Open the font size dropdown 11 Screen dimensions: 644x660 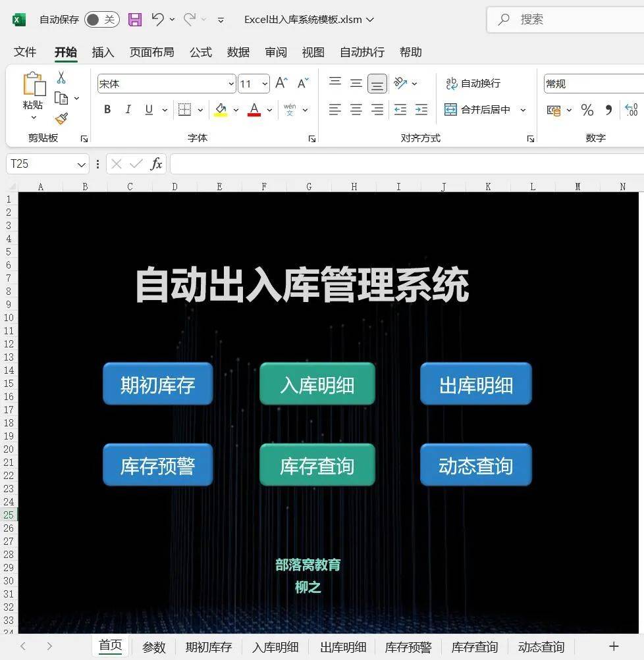265,84
